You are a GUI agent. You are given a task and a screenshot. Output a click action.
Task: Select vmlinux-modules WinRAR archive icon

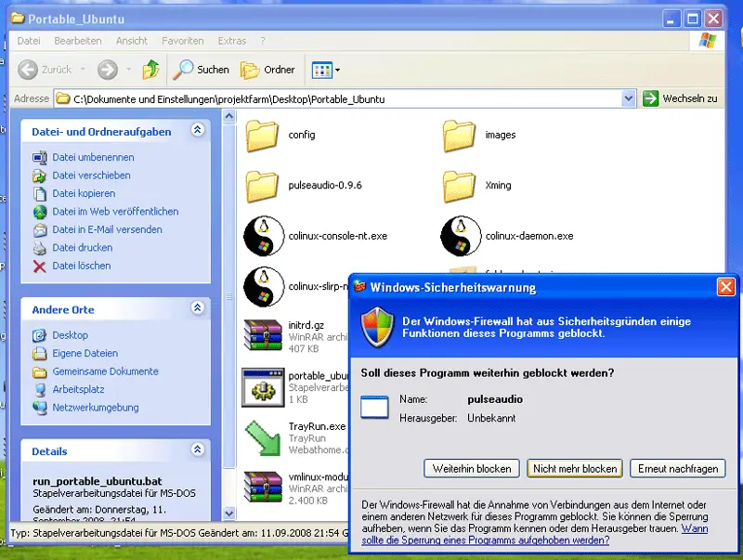[263, 487]
